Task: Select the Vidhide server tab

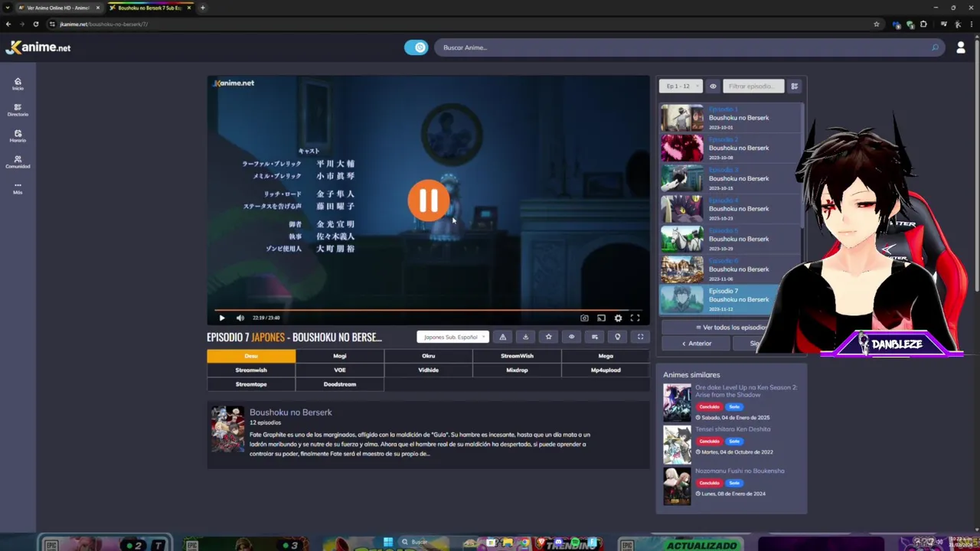Action: click(429, 370)
